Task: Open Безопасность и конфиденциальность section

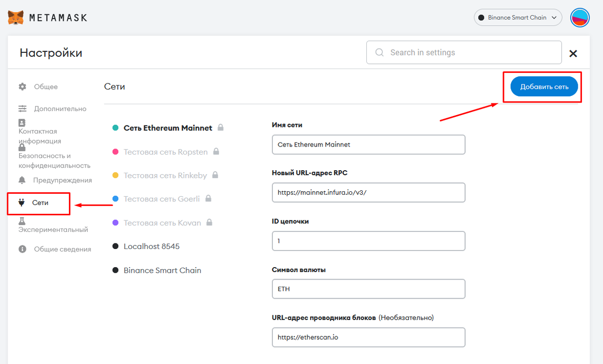Action: [x=54, y=161]
